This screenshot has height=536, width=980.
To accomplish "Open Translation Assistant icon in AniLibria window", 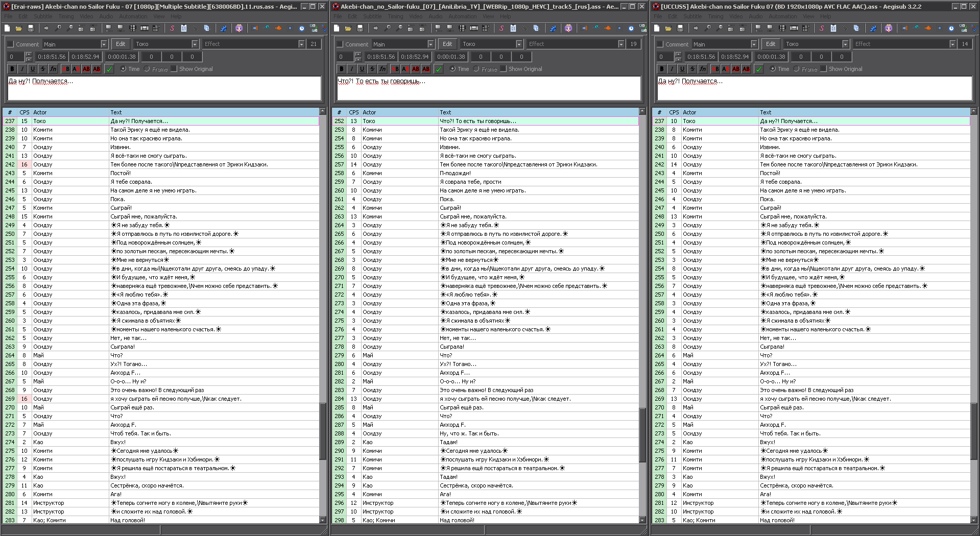I will pyautogui.click(x=596, y=28).
